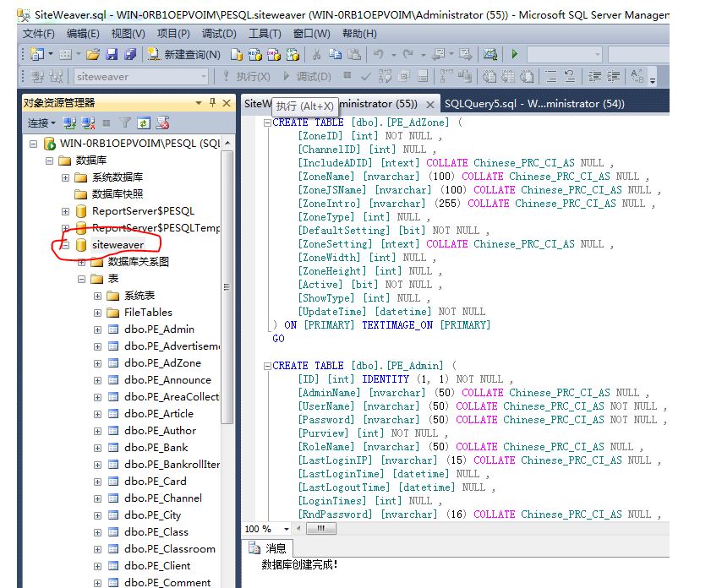Click the green Start debugging arrow icon
Viewport: 711px width, 588px height.
click(514, 54)
